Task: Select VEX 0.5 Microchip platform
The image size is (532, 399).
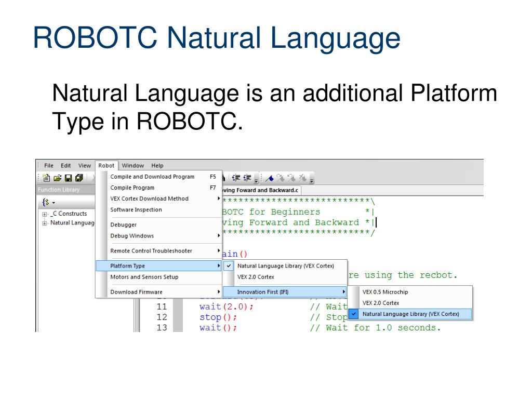Action: point(410,292)
